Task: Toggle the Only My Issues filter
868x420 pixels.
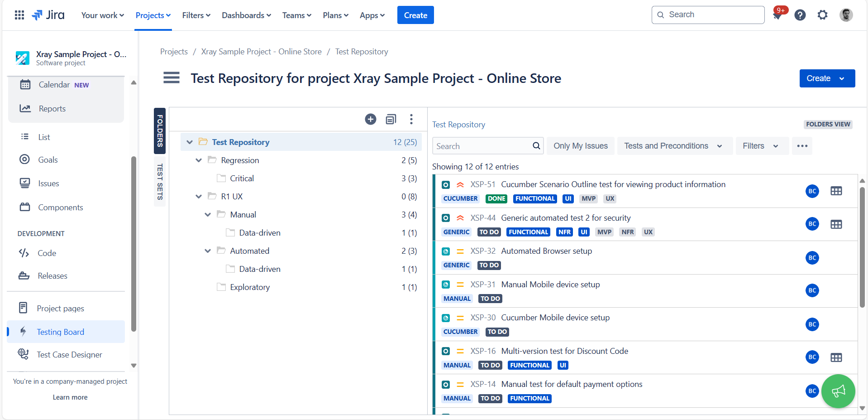Action: coord(581,146)
